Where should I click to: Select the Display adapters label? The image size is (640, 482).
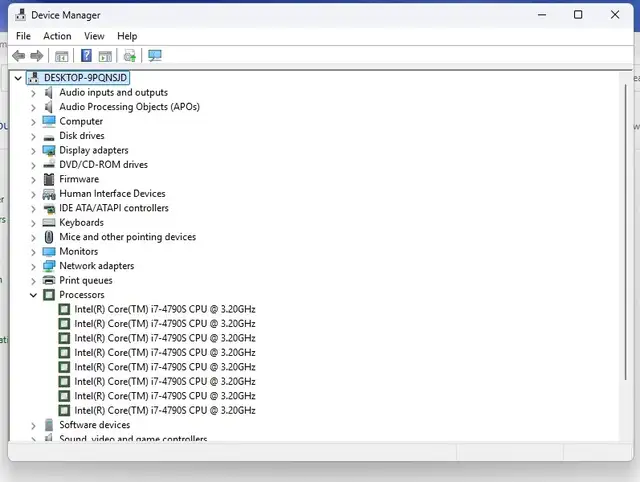94,150
